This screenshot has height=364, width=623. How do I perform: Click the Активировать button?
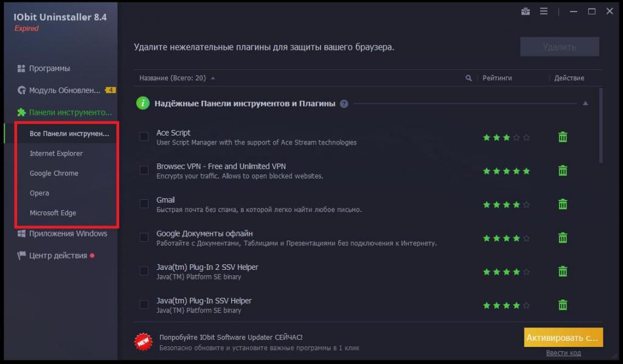[563, 337]
